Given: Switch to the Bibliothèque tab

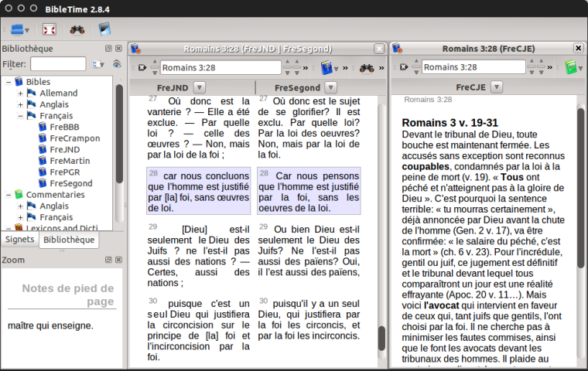Looking at the screenshot, I should tap(69, 240).
